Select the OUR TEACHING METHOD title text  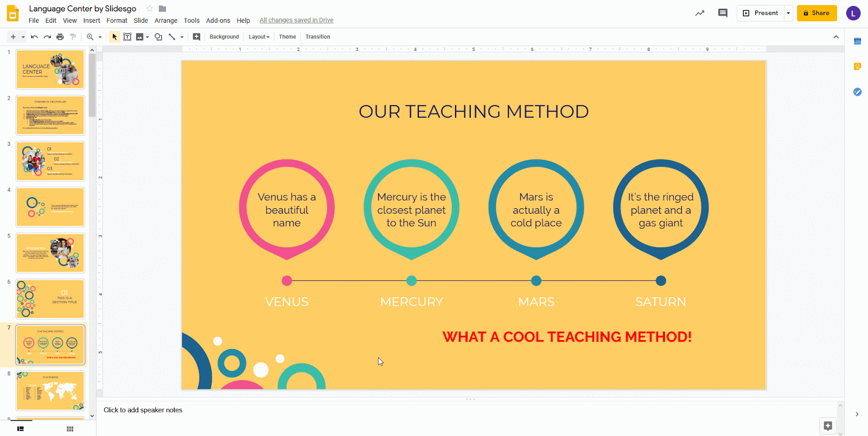point(474,111)
